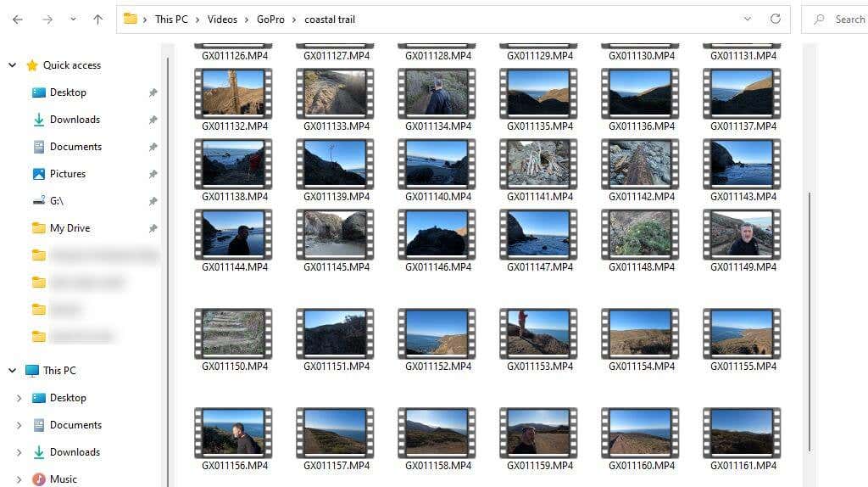The width and height of the screenshot is (868, 487).
Task: Go back with the left arrow button
Action: point(18,20)
